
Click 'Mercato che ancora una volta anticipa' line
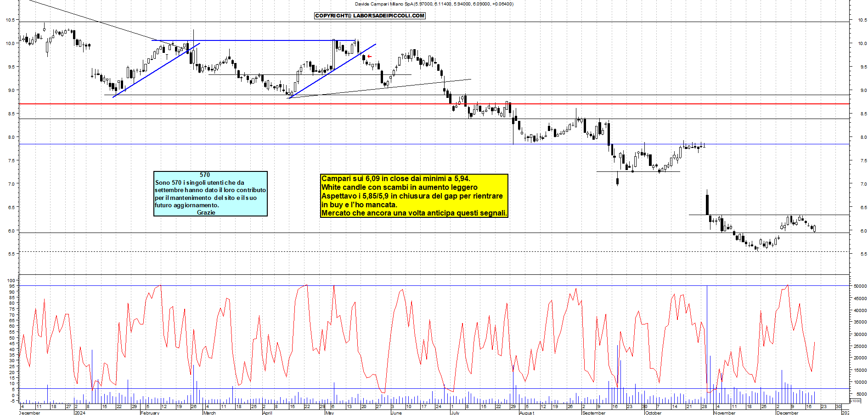click(x=414, y=213)
